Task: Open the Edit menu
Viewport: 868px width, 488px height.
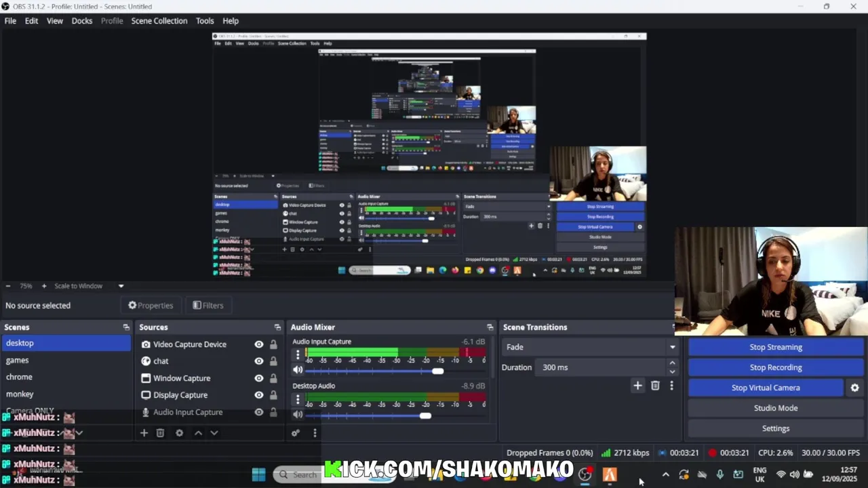Action: tap(31, 21)
